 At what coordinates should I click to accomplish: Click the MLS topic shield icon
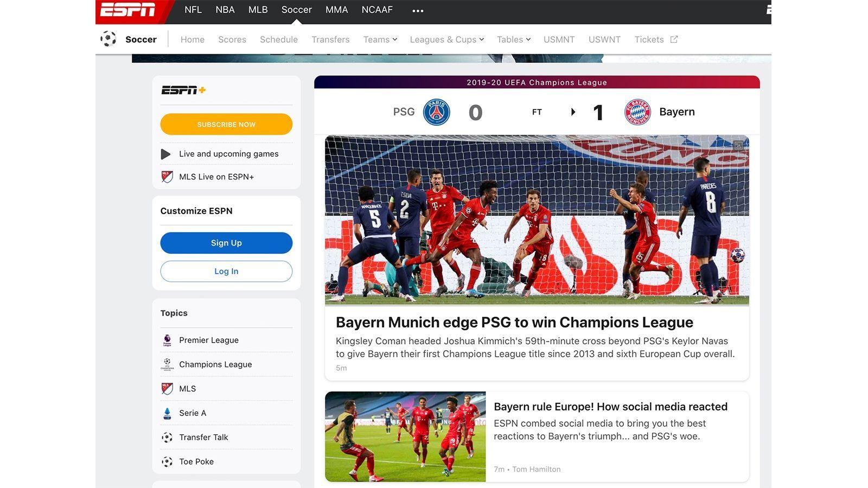point(167,389)
